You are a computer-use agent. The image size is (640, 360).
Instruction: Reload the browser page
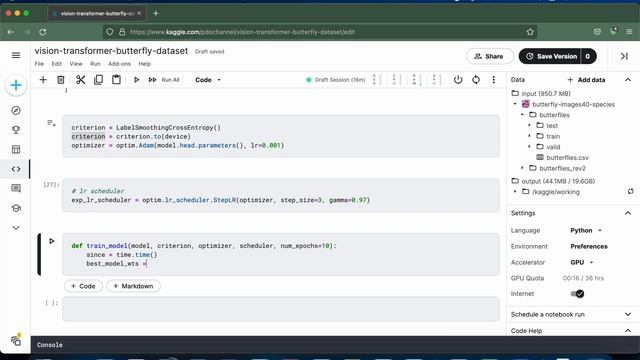coord(43,32)
